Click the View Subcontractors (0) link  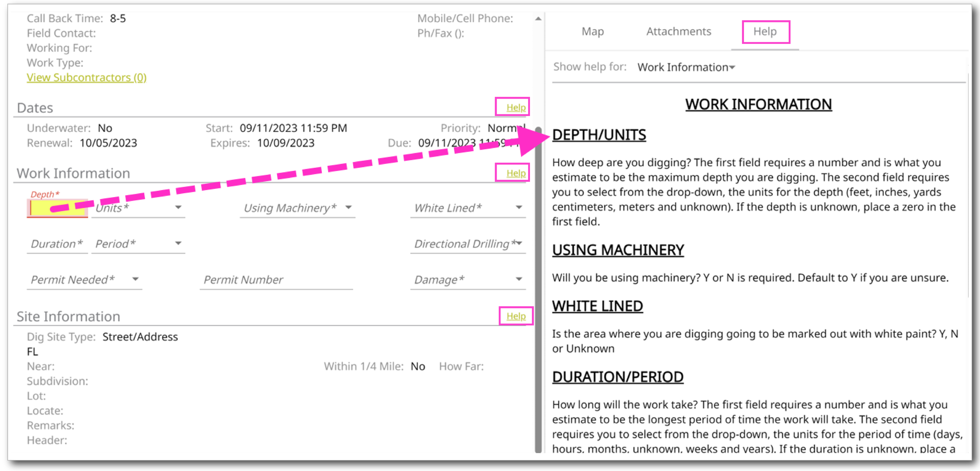tap(86, 78)
